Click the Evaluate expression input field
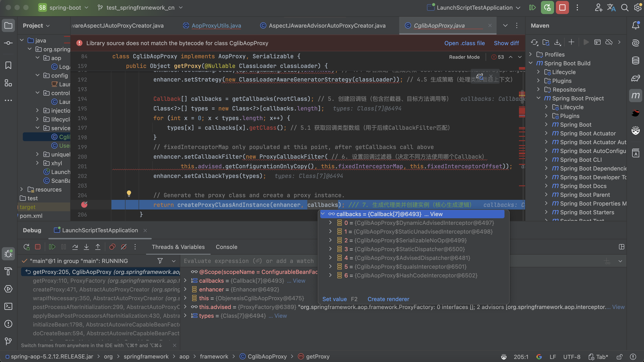The height and width of the screenshot is (362, 644). pos(249,261)
